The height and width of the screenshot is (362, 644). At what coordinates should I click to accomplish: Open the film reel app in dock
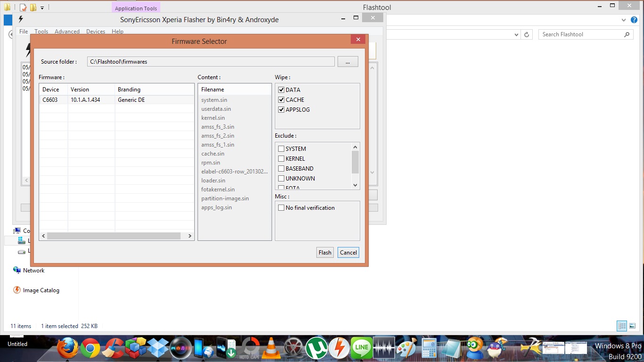(294, 349)
